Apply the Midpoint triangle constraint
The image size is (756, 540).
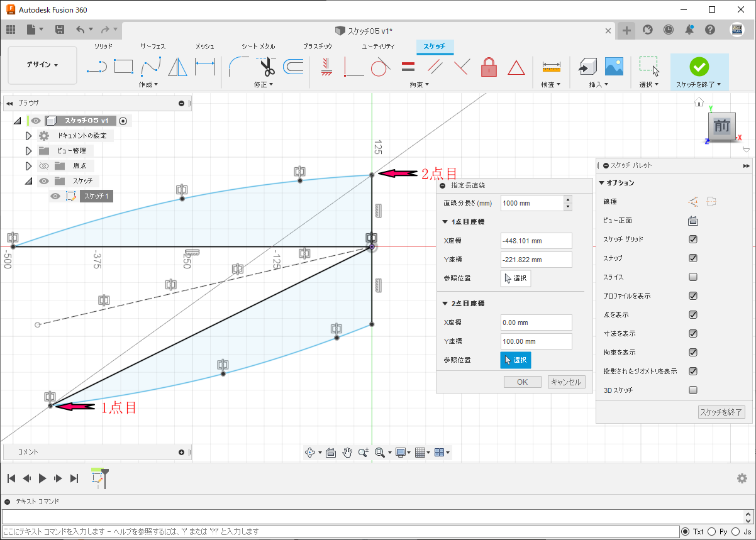[516, 67]
